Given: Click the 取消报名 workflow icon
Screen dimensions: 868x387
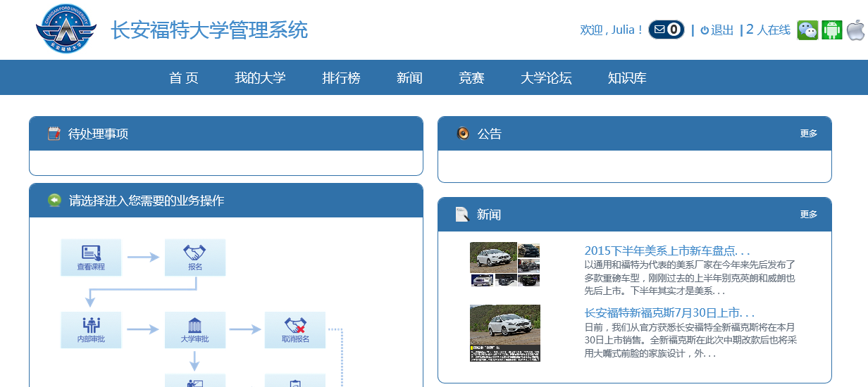Looking at the screenshot, I should click(295, 330).
